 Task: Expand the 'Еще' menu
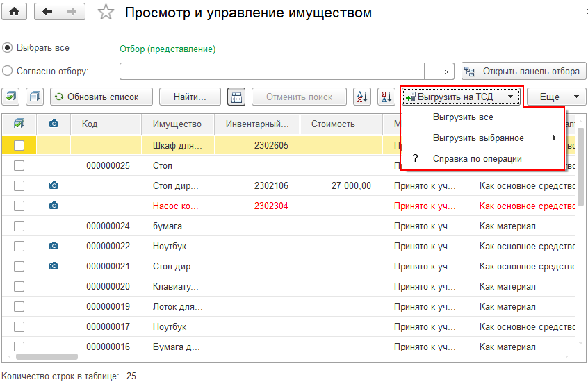click(556, 97)
